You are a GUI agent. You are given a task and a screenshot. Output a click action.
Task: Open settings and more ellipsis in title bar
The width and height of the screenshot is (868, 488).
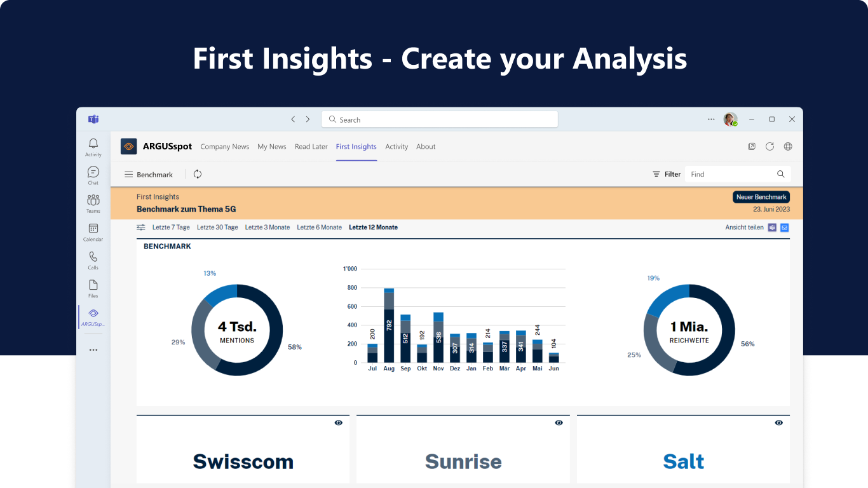[x=712, y=119]
